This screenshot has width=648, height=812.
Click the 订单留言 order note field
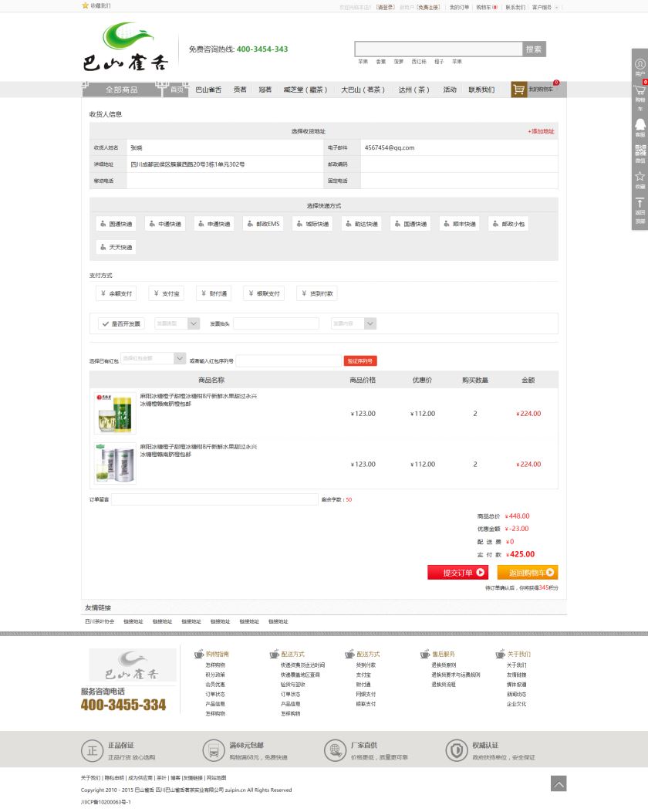click(214, 499)
